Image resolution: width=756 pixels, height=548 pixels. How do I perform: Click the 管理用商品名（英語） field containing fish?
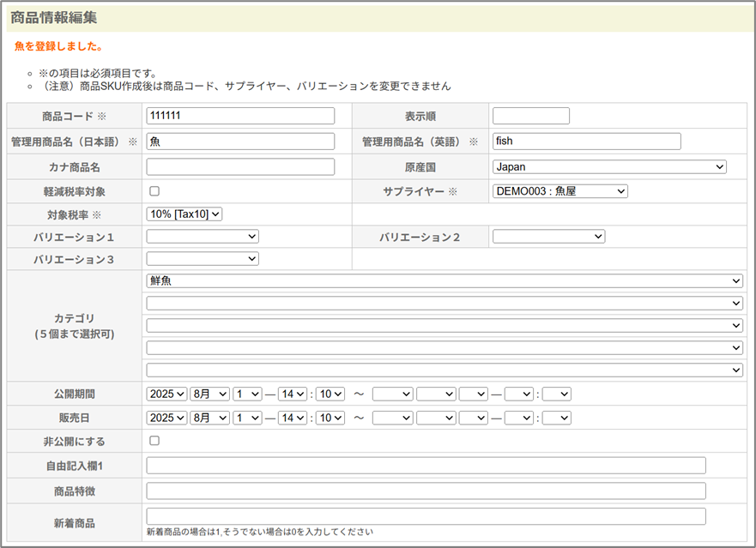point(586,142)
